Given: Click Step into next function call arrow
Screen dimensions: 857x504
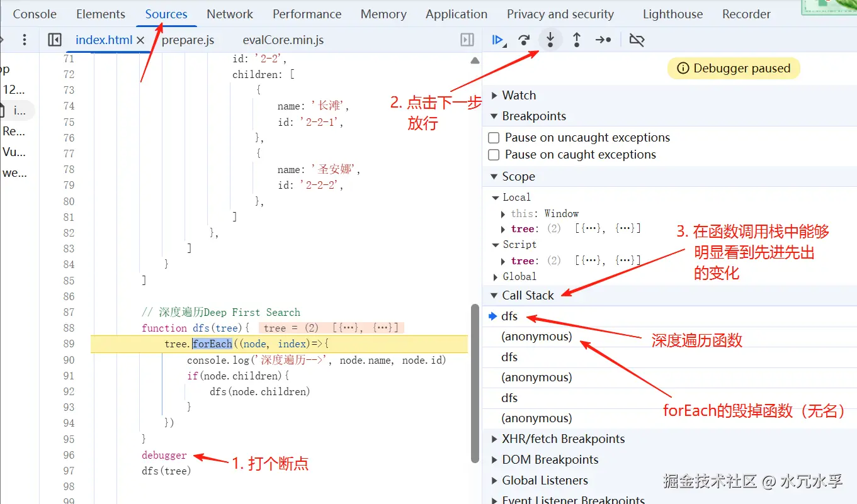Looking at the screenshot, I should (550, 40).
